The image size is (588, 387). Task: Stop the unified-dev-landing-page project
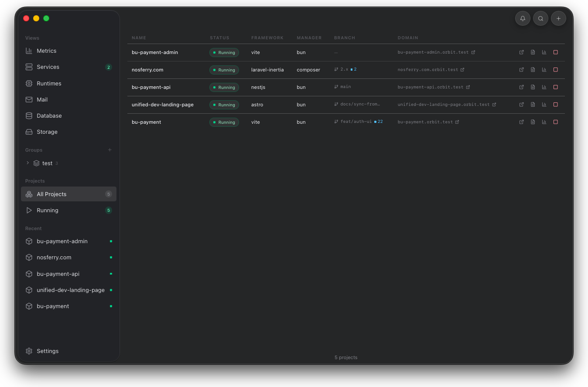pos(555,105)
